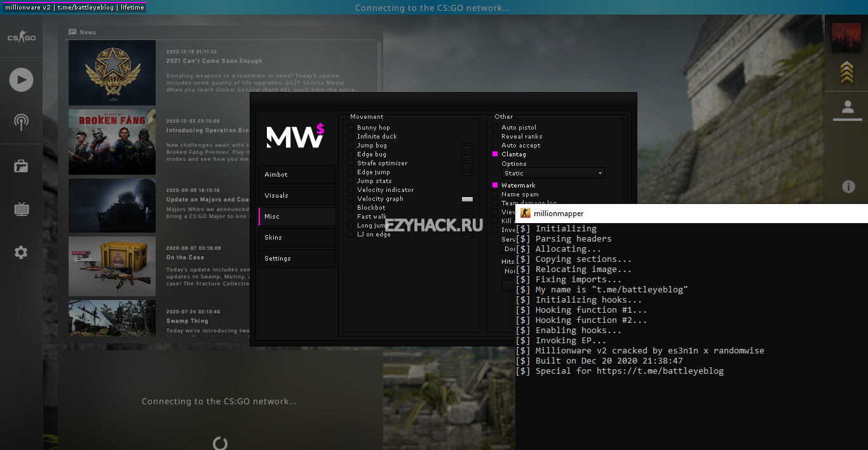Open the friends list person icon
Screen dimensions: 868x450
[x=847, y=107]
